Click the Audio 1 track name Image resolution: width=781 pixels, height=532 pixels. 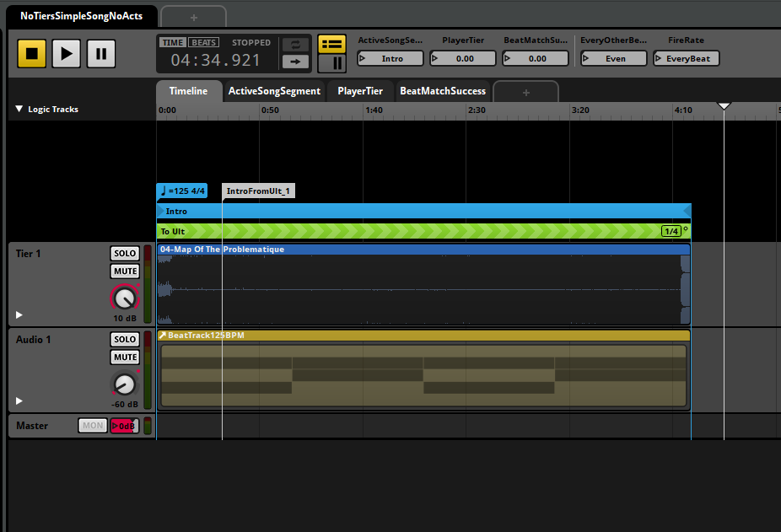click(34, 340)
